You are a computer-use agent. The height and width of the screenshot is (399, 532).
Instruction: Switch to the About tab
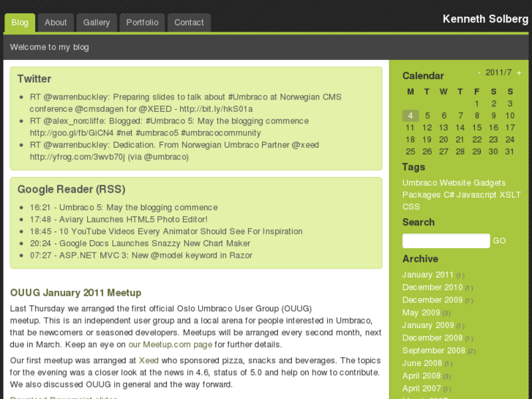click(x=56, y=23)
